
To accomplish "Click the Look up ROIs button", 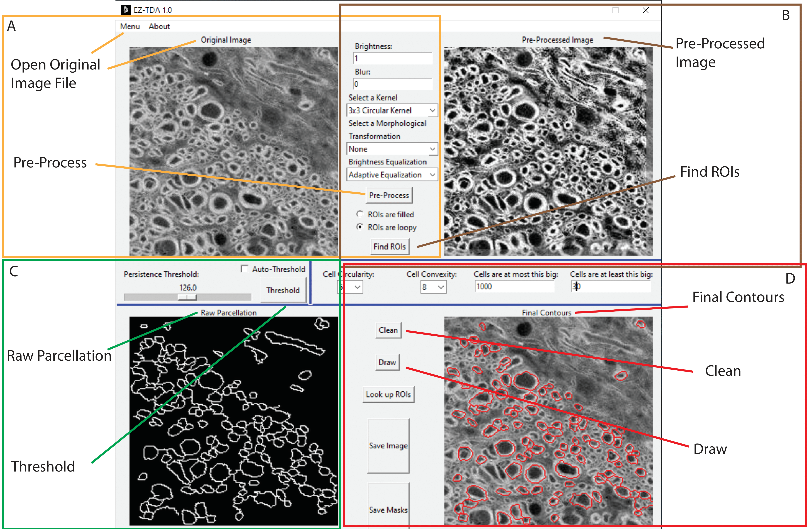I will 388,394.
